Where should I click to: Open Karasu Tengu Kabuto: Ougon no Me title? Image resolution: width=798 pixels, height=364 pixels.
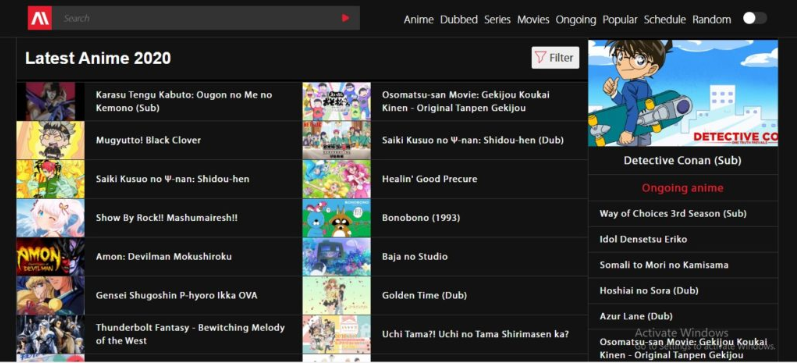[184, 101]
